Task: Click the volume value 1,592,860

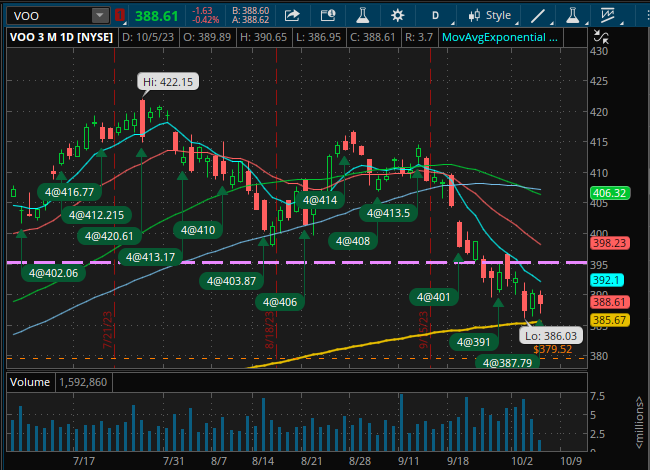Action: click(x=83, y=382)
